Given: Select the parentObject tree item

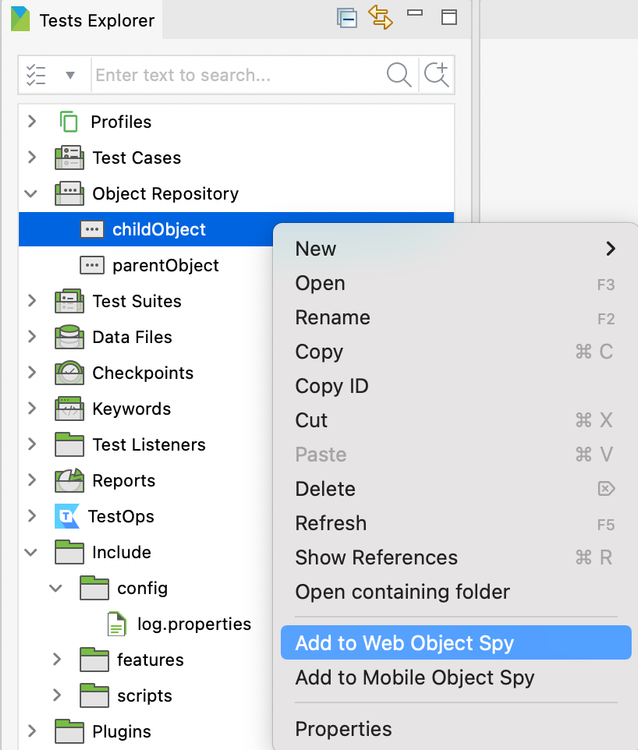Looking at the screenshot, I should (165, 265).
